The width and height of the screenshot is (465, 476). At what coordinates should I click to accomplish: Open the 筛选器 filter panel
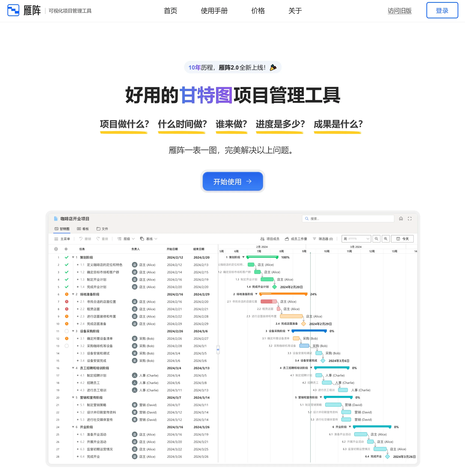pos(323,239)
